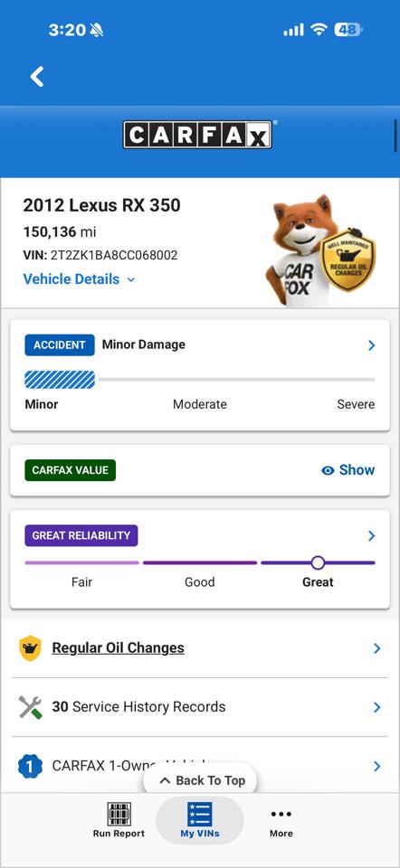Tap the wrench service history icon

coord(30,707)
